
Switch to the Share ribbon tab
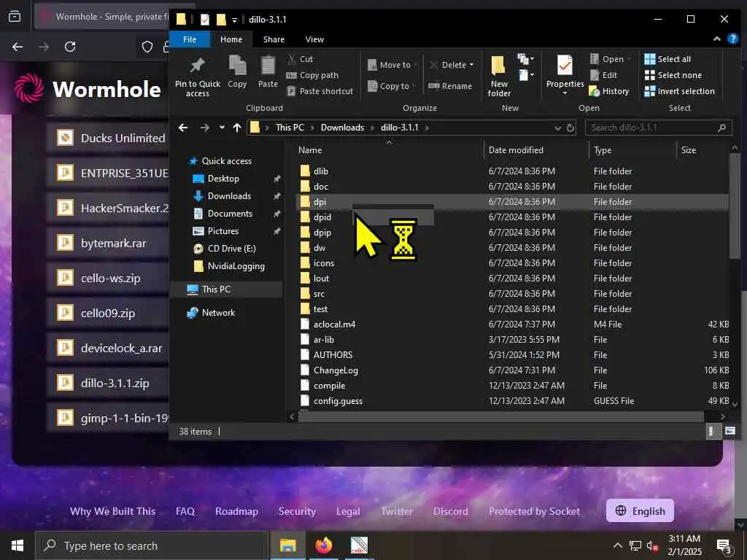(x=274, y=39)
